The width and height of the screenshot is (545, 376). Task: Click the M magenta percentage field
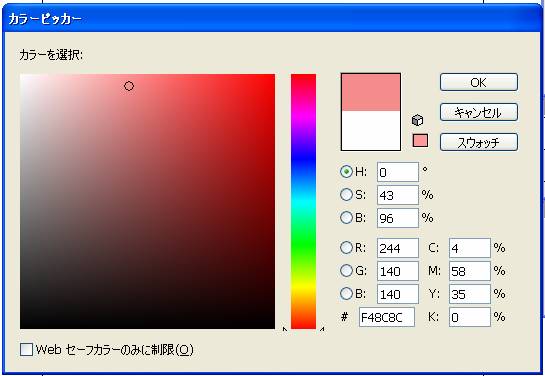pyautogui.click(x=470, y=271)
